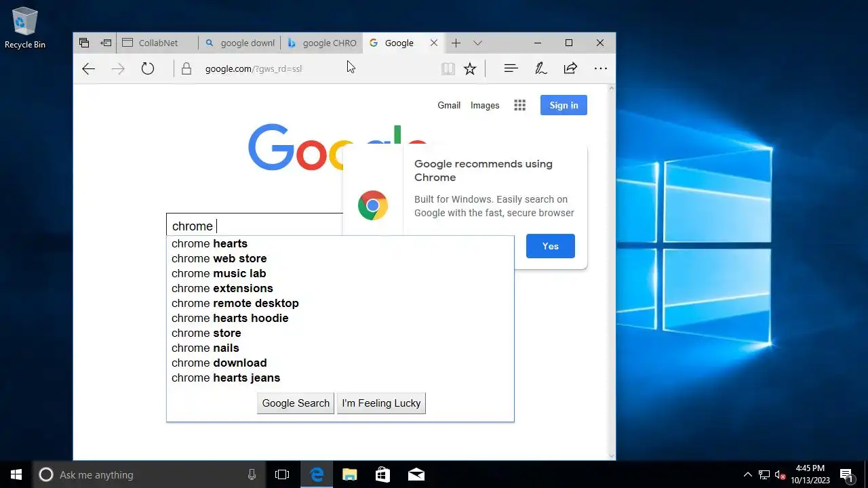This screenshot has width=868, height=488.
Task: Open Task View in taskbar
Action: click(x=282, y=474)
